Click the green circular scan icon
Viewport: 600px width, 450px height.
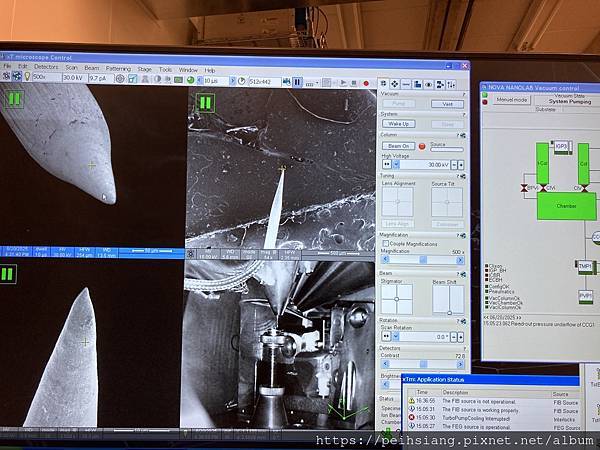point(190,80)
